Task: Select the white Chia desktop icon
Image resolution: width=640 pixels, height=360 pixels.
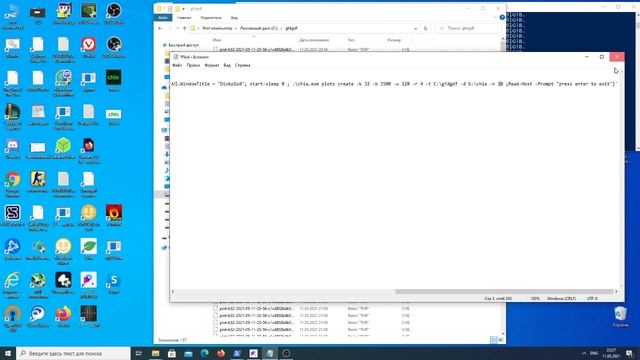Action: (x=113, y=114)
